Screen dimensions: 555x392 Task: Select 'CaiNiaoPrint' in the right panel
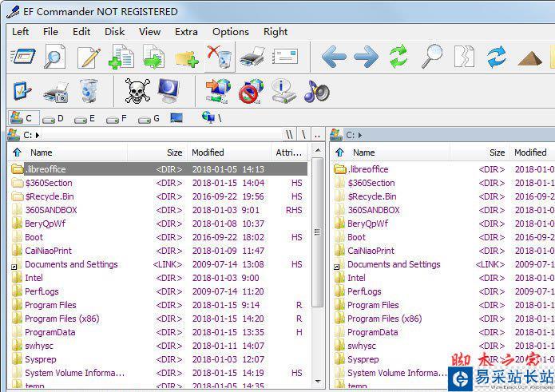(x=444, y=251)
